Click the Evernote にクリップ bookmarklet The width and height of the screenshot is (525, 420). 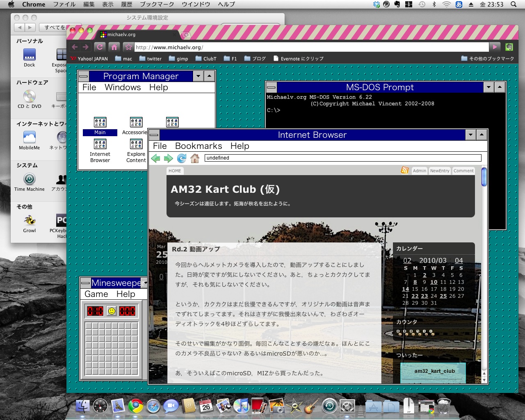coord(298,59)
